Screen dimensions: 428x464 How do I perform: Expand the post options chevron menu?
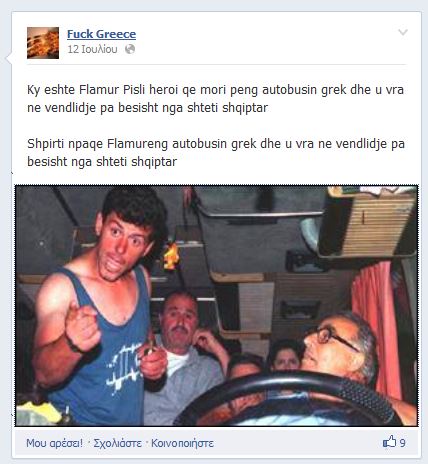[x=403, y=32]
